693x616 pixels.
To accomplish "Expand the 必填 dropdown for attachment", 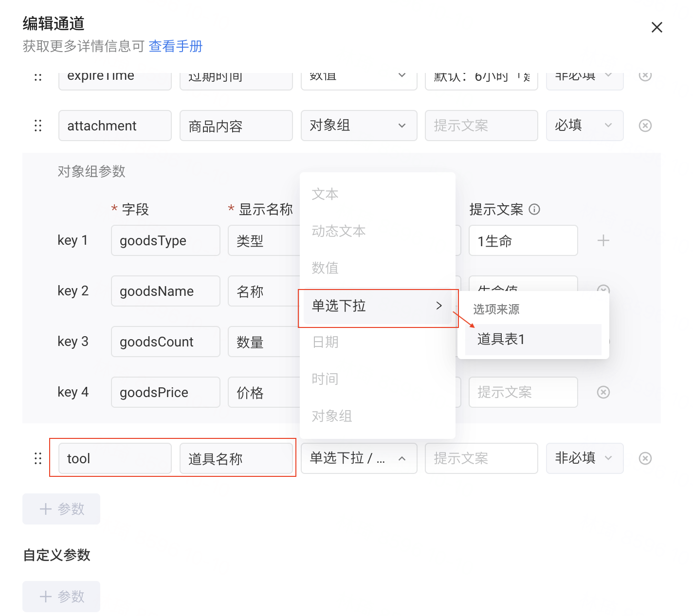I will (584, 126).
